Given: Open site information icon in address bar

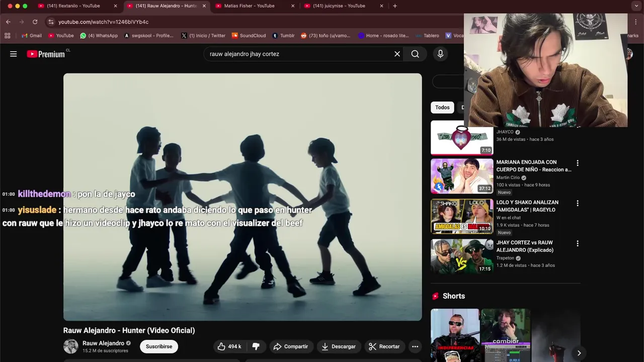Looking at the screenshot, I should point(50,22).
